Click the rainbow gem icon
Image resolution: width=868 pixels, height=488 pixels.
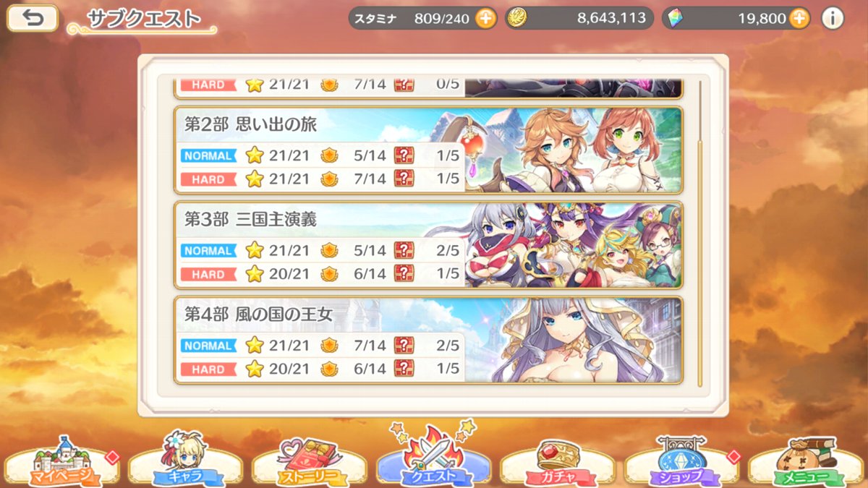tap(673, 18)
